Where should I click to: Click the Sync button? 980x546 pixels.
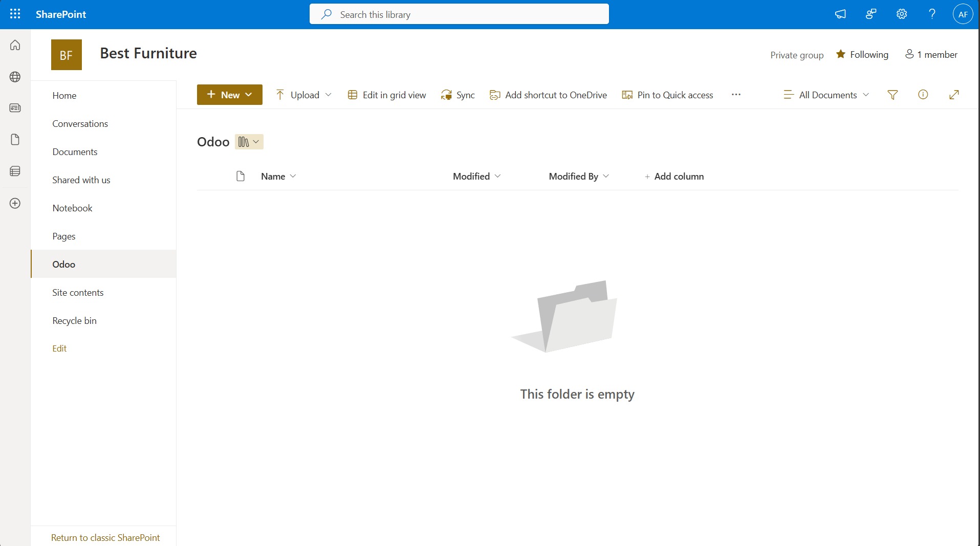coord(458,95)
